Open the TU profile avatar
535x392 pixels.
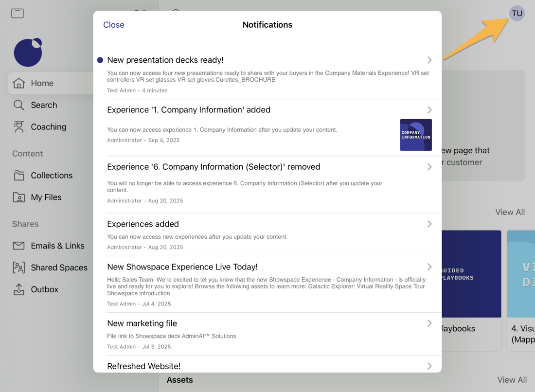[517, 13]
